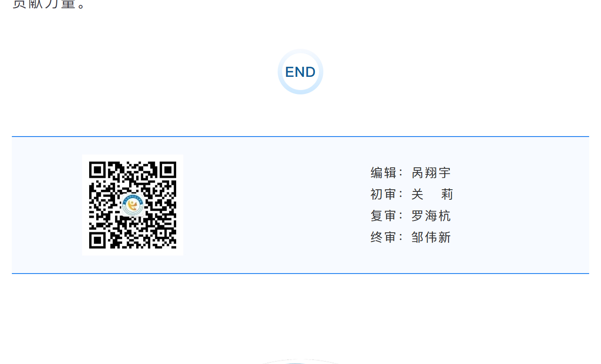
Task: Click the partial arc graphic at page bottom
Action: tap(300, 361)
